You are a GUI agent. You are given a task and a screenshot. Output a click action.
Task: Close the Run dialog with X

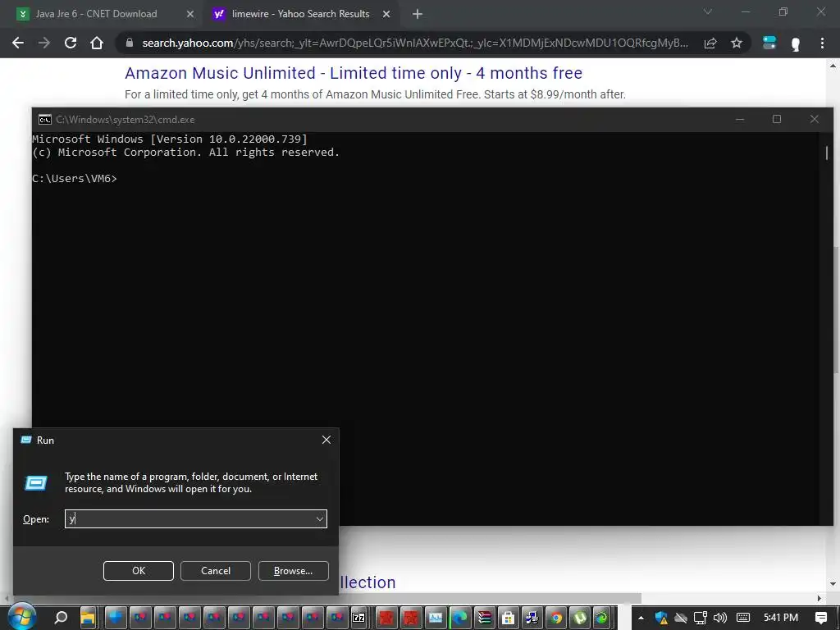(x=326, y=440)
